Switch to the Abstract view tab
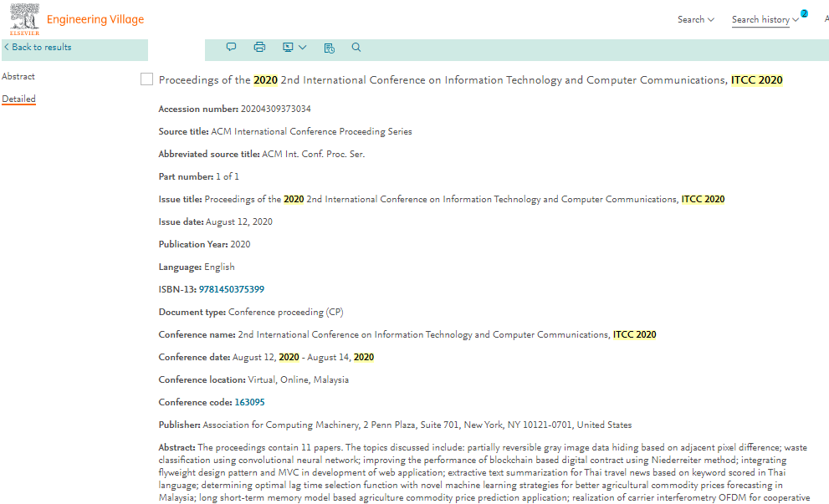Viewport: 829px width, 504px height. [x=18, y=76]
